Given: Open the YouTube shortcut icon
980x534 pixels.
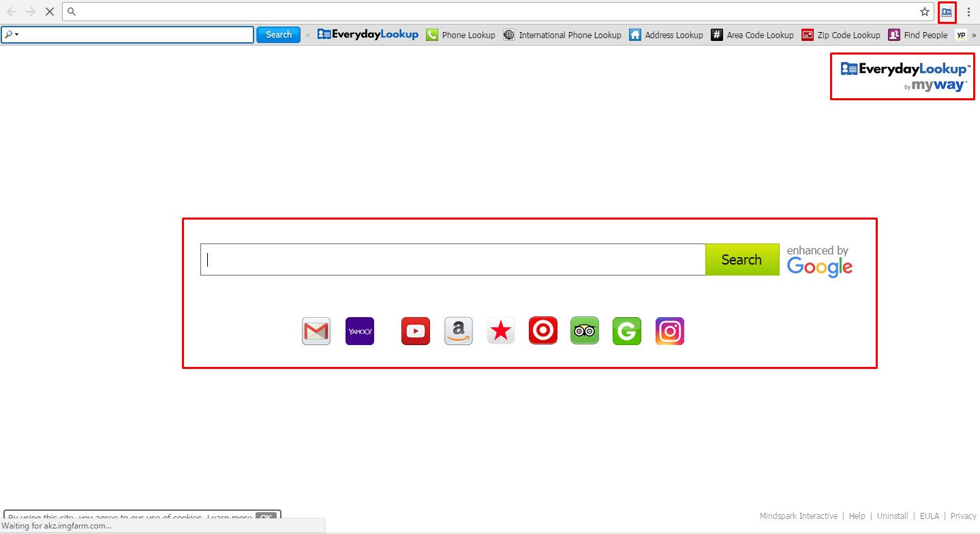Looking at the screenshot, I should [x=416, y=331].
